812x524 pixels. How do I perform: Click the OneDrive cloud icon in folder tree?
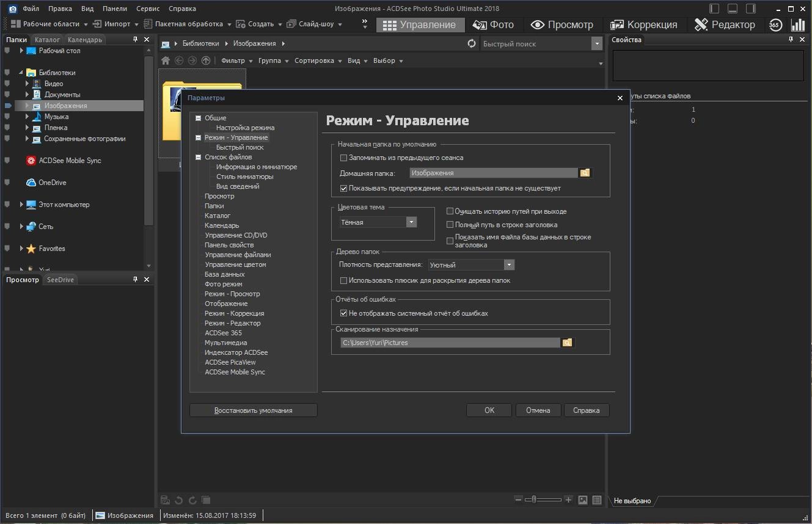(31, 183)
